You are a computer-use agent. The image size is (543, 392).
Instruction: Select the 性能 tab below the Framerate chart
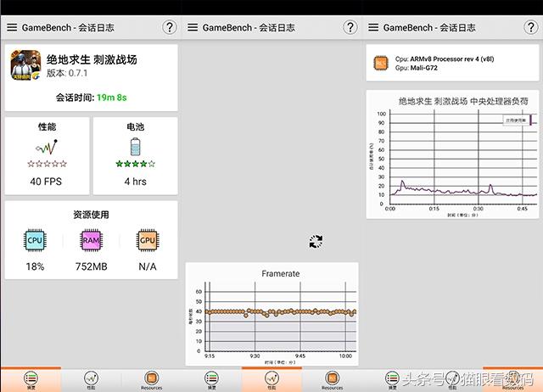pyautogui.click(x=271, y=379)
